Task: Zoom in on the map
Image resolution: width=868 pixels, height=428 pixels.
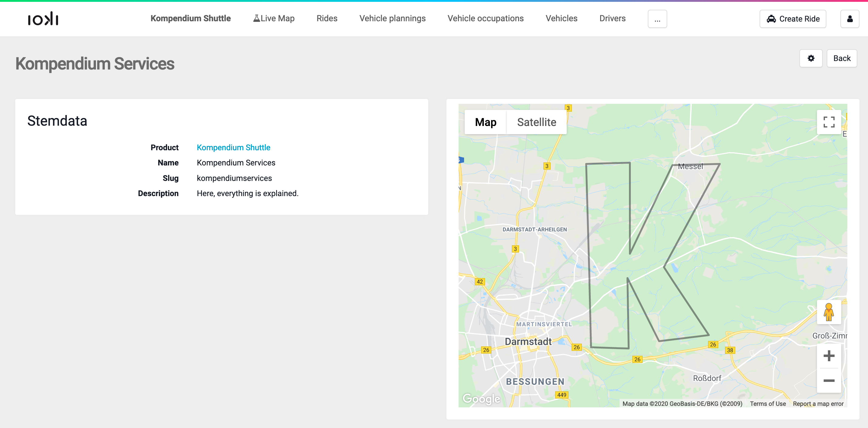Action: pyautogui.click(x=829, y=355)
